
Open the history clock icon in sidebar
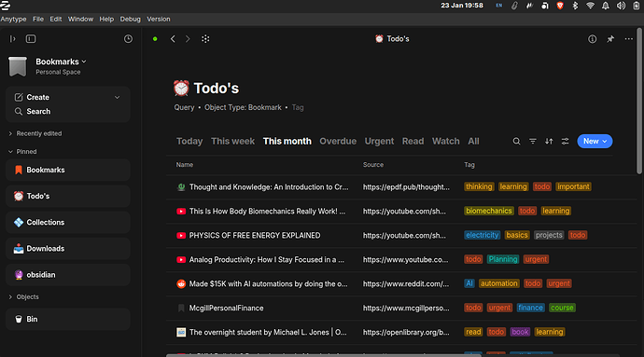(x=128, y=38)
